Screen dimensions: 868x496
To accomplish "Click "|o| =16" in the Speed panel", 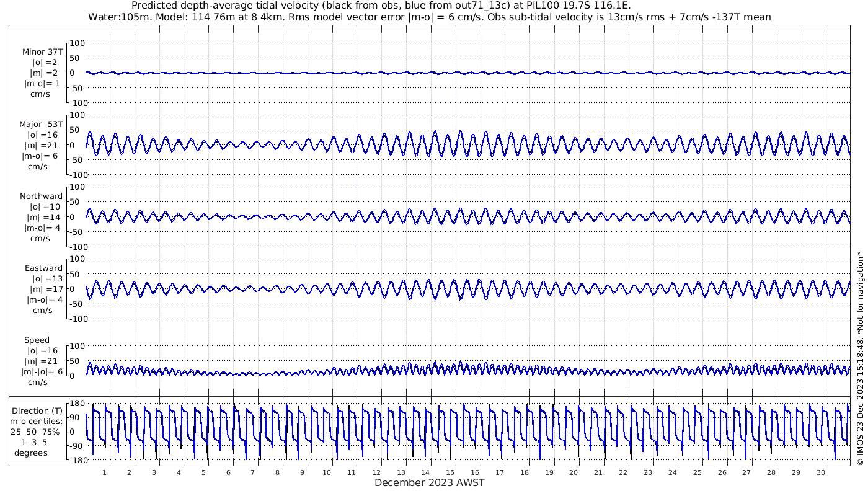I will click(x=43, y=351).
